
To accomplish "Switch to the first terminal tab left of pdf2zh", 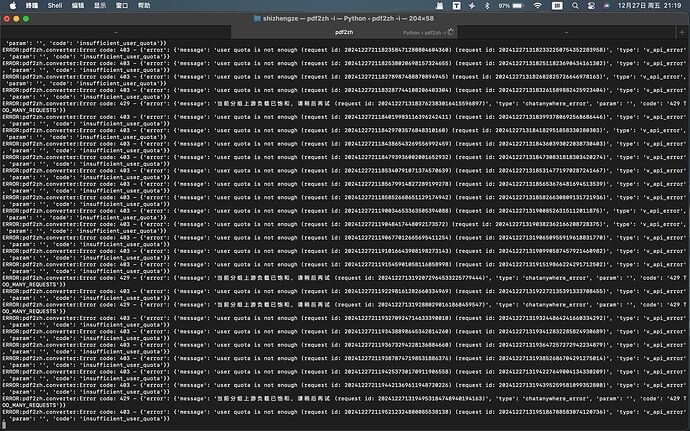I will [116, 32].
